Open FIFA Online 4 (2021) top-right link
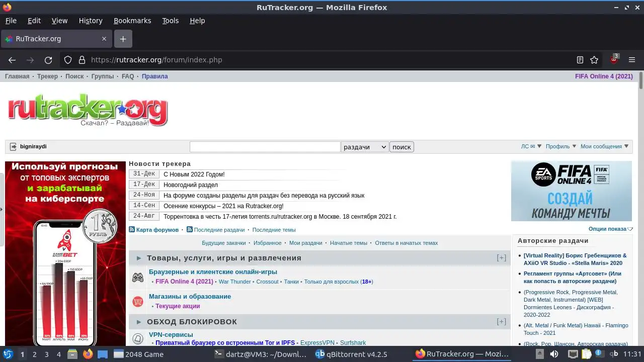 [604, 76]
